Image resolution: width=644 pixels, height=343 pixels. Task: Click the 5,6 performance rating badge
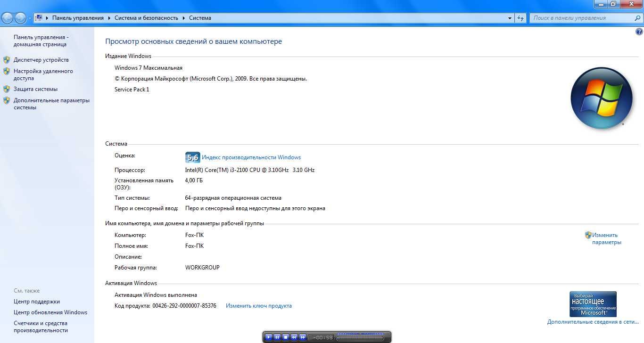click(x=193, y=157)
